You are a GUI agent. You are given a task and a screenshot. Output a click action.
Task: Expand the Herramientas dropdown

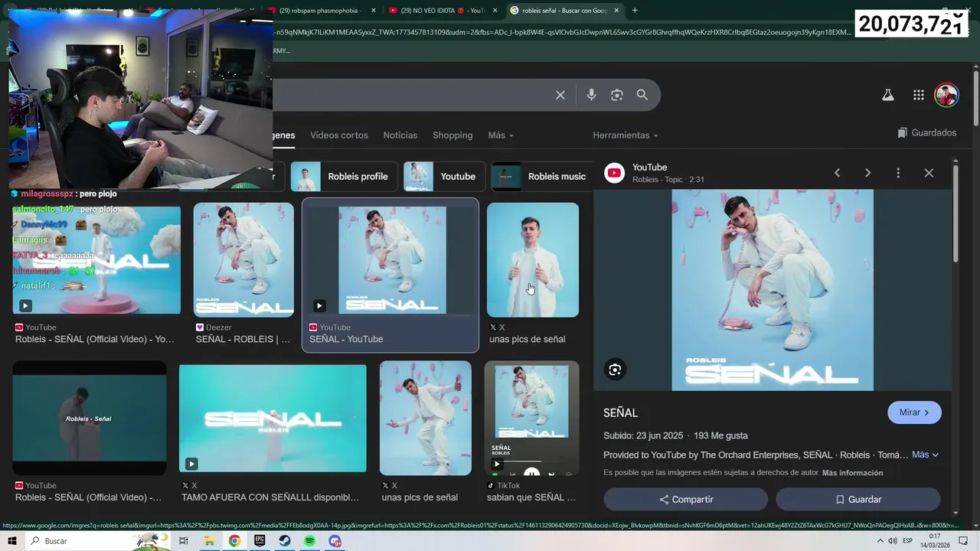626,135
